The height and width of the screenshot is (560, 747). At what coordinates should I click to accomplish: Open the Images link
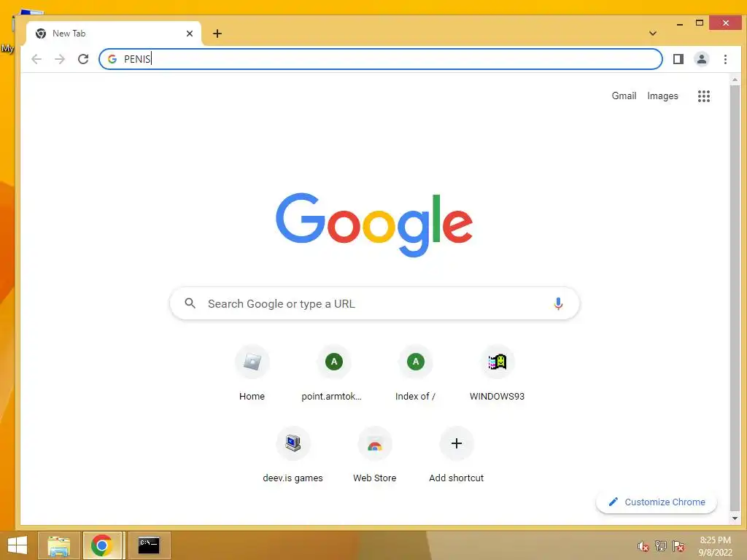[x=662, y=96]
